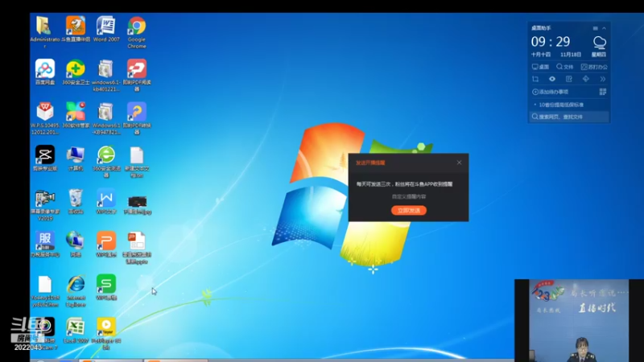The width and height of the screenshot is (644, 362).
Task: Open the office shortcut in widget
Action: 594,67
